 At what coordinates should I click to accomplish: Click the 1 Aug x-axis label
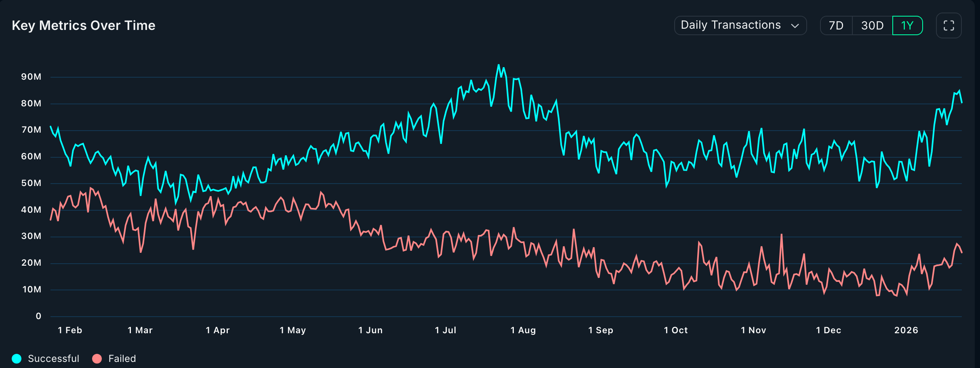[x=523, y=330]
